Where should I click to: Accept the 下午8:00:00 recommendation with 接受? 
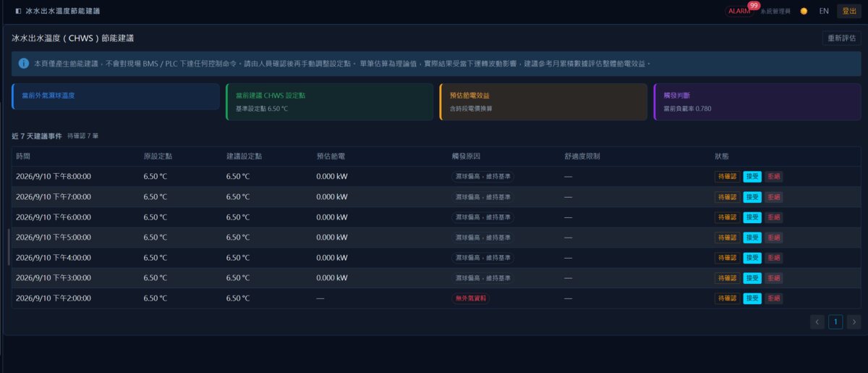[x=752, y=177]
